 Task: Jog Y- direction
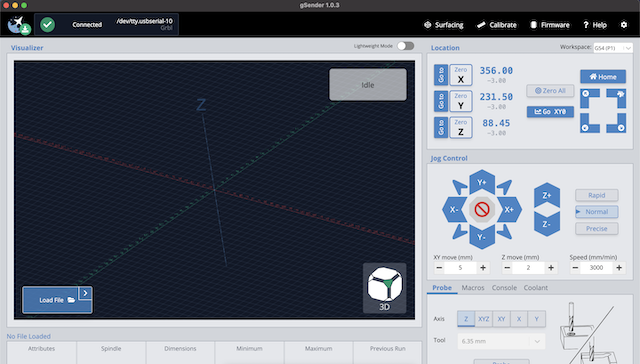pos(482,237)
